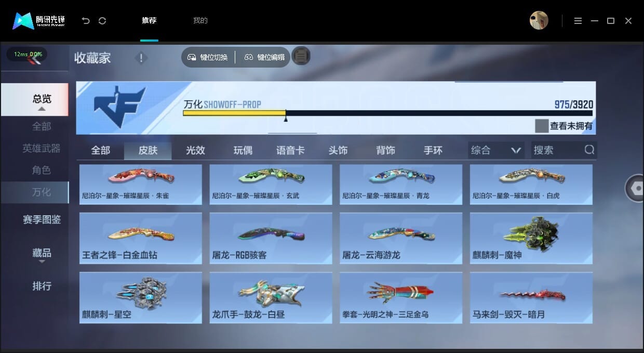The image size is (644, 353).
Task: Click the exclamation info icon next to 收藏家
Action: 141,58
